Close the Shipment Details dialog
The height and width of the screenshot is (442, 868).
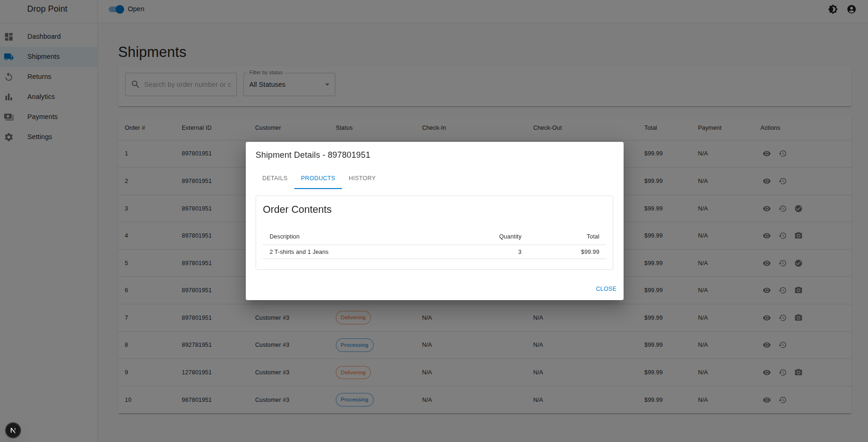[606, 289]
